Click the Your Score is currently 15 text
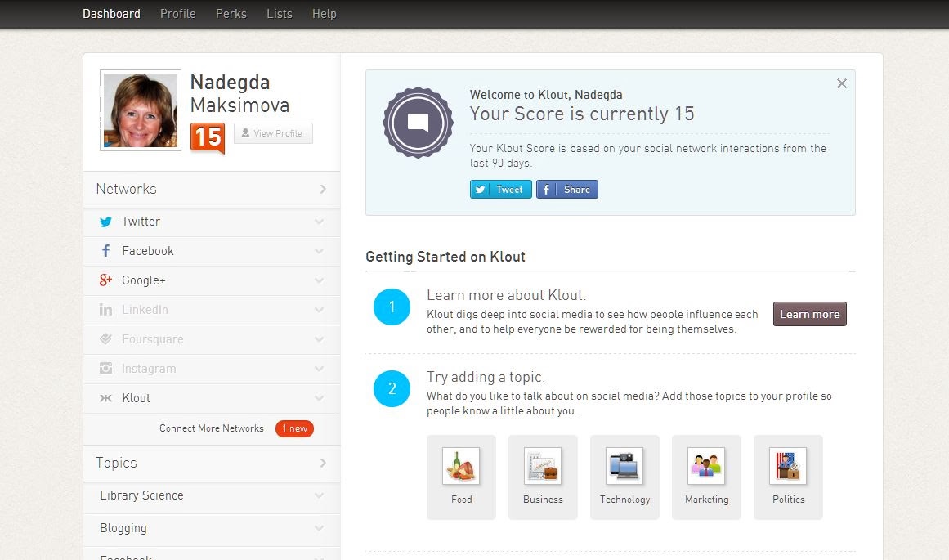 tap(582, 114)
